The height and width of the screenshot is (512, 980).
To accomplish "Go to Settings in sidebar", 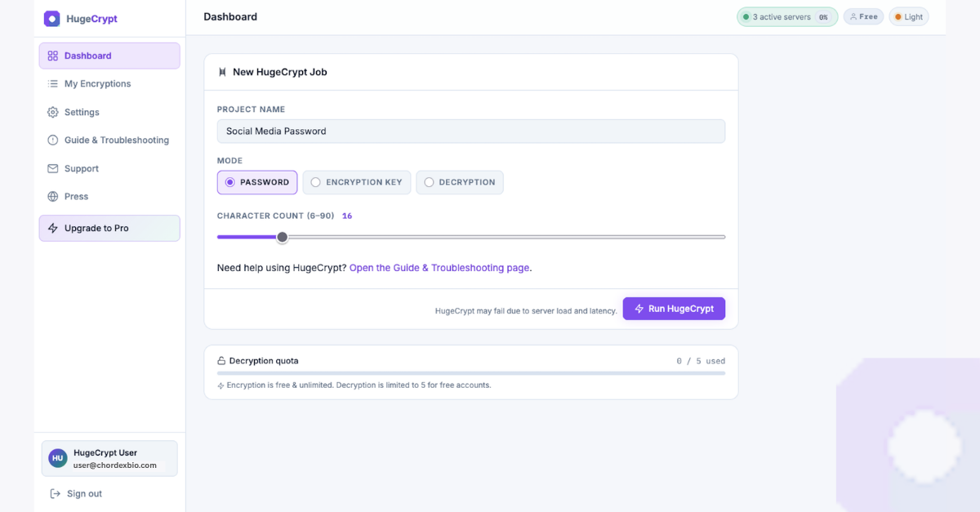I will coord(109,112).
